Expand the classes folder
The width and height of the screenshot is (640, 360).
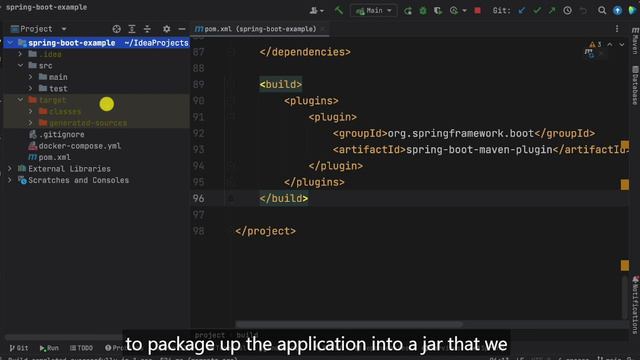(x=31, y=111)
